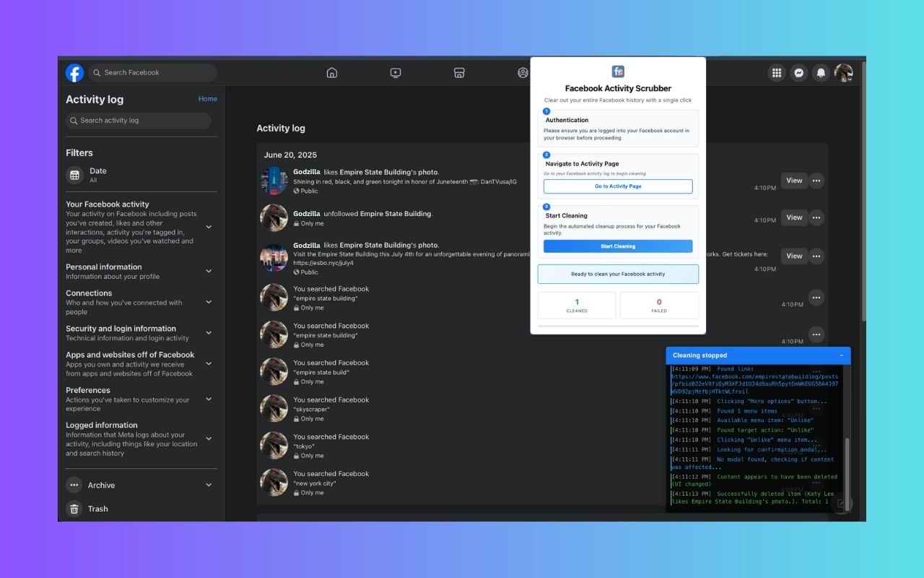
Task: Open the Trash bin icon
Action: (x=74, y=509)
